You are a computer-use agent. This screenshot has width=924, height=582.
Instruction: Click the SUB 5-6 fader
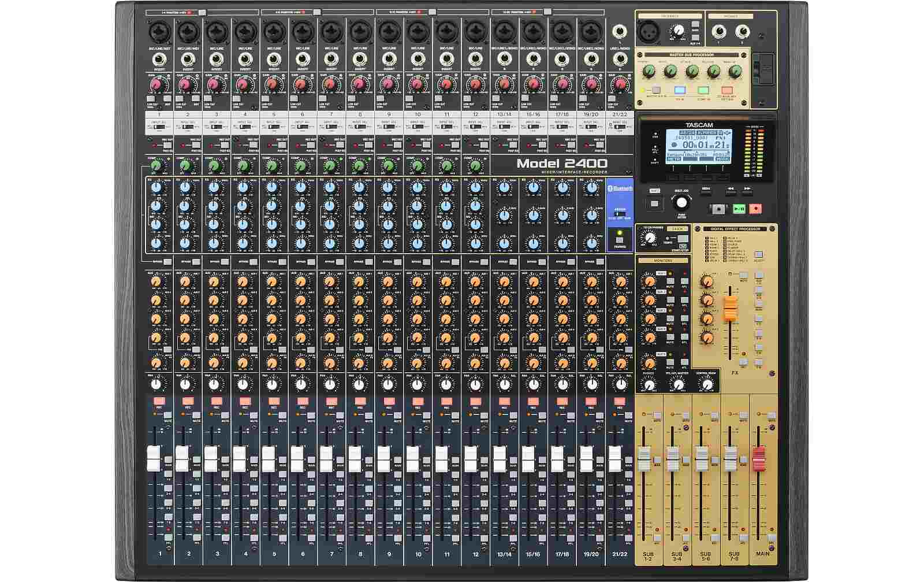tap(701, 459)
